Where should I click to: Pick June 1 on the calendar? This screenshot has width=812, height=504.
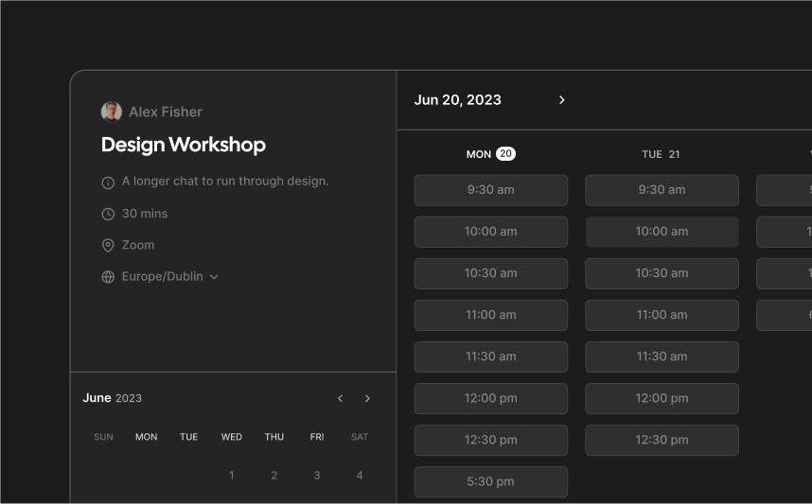coord(232,476)
